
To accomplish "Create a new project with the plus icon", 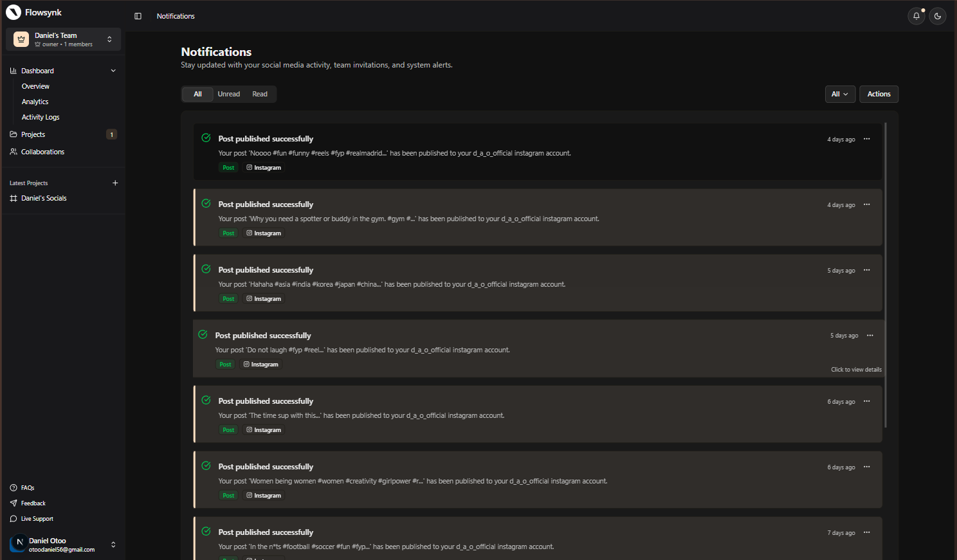I will point(115,183).
